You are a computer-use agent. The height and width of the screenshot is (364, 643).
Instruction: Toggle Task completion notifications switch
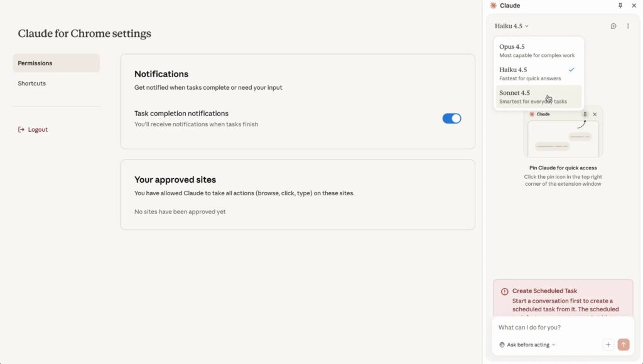point(451,119)
